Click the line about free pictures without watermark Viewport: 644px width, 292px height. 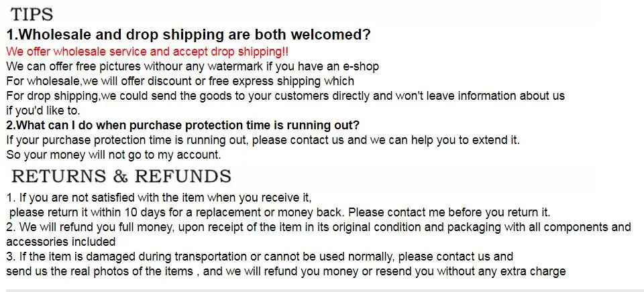pos(193,66)
